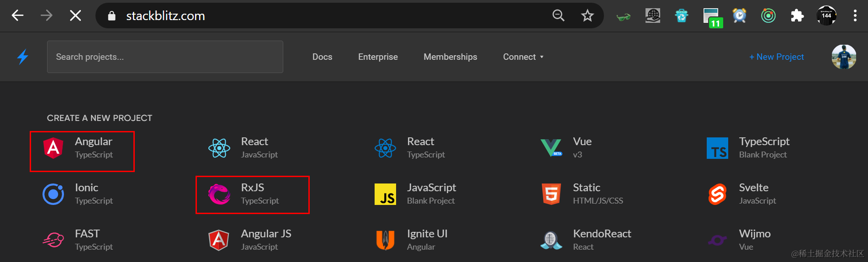Image resolution: width=868 pixels, height=262 pixels.
Task: Select the TypeScript Blank Project icon
Action: 717,148
